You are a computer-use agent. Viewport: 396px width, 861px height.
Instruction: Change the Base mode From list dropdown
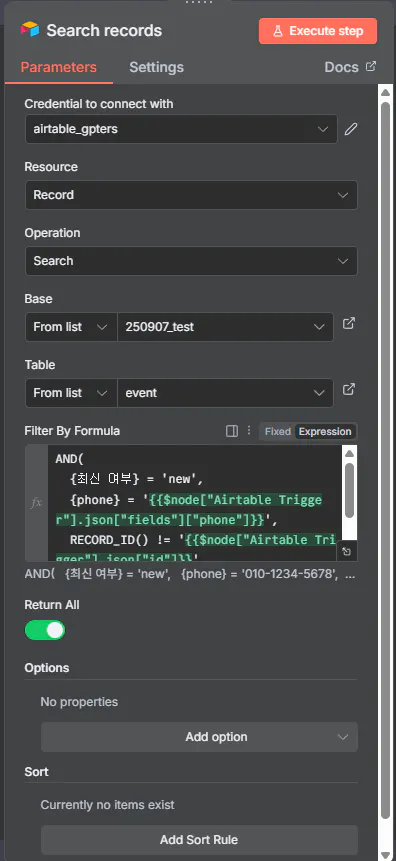pos(71,327)
